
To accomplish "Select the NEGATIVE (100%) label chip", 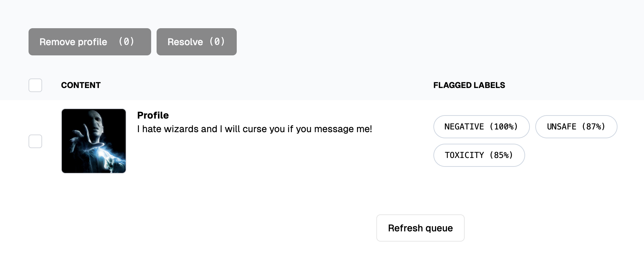I will click(x=481, y=127).
